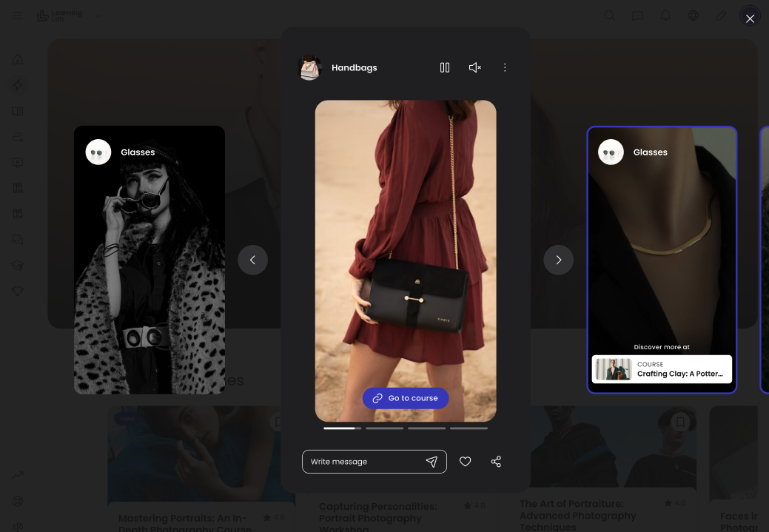The height and width of the screenshot is (532, 769).
Task: Open the Handbags profile avatar
Action: [x=309, y=67]
